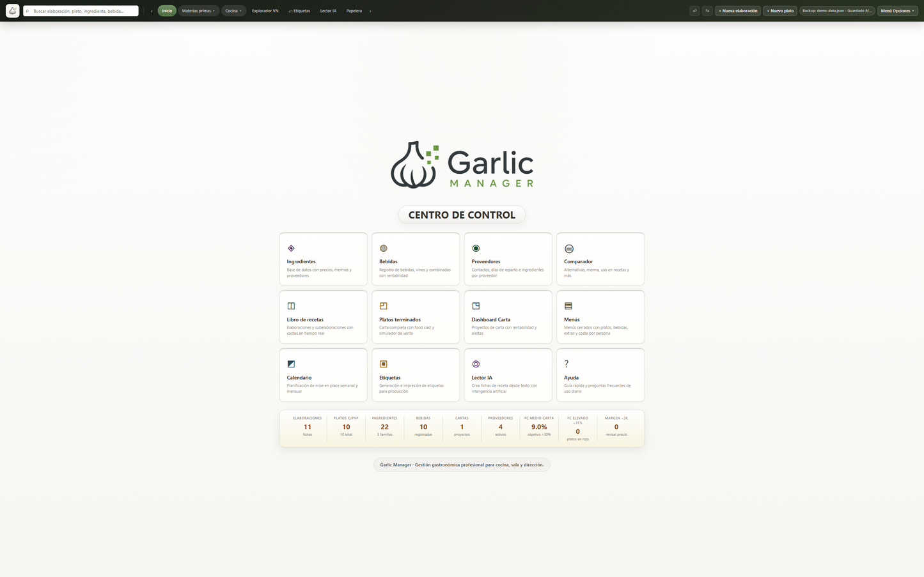The height and width of the screenshot is (577, 924).
Task: Open the Platos terminados card icon
Action: 384,306
